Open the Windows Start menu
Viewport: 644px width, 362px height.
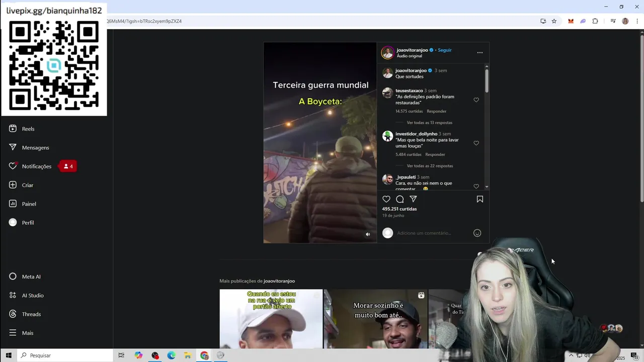8,355
